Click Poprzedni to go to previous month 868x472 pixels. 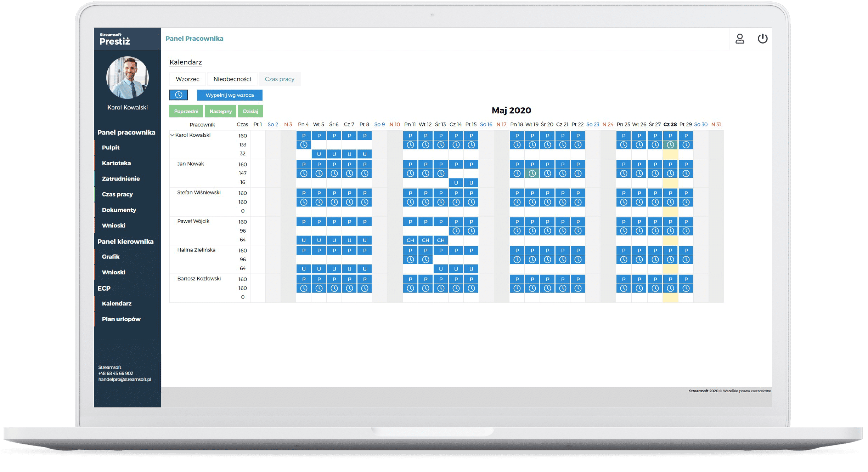[x=186, y=112]
